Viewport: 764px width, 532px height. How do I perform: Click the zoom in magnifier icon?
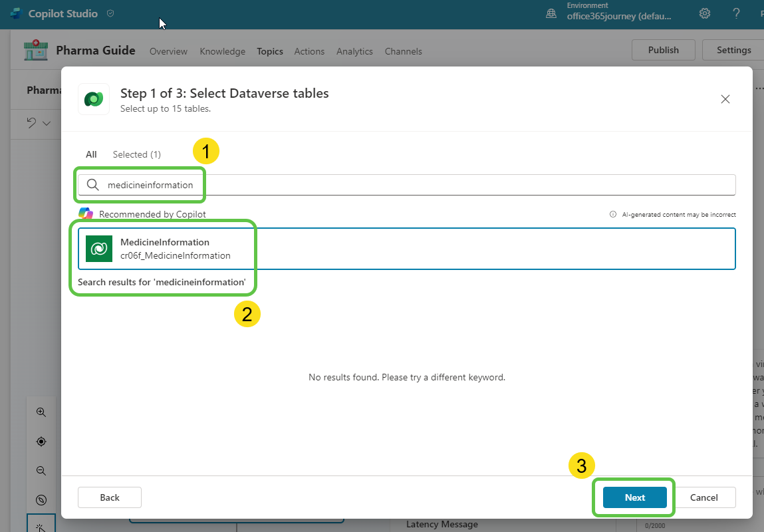coord(41,412)
